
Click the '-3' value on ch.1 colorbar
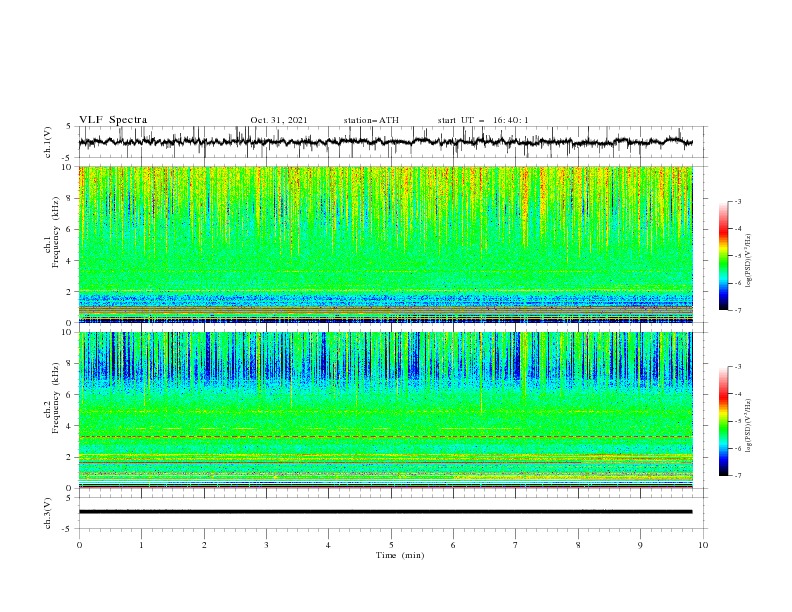pos(737,201)
